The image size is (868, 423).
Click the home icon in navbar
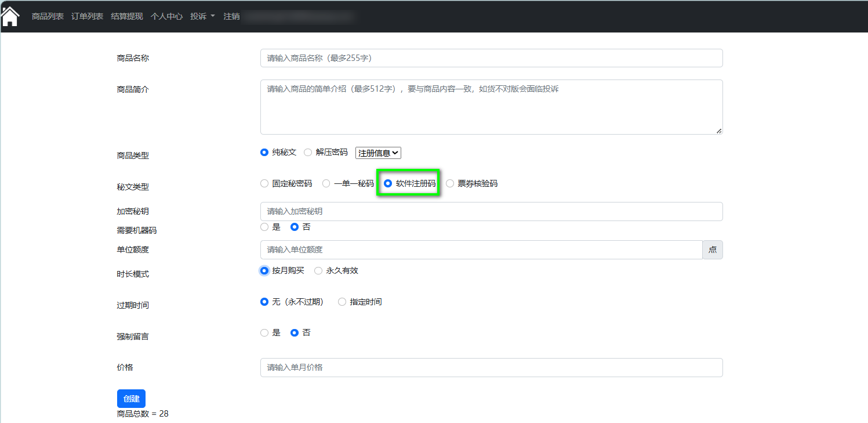[10, 16]
